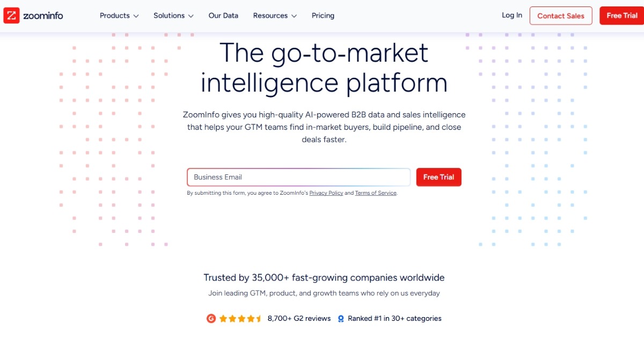
Task: Click the first orange rating star
Action: pos(223,318)
